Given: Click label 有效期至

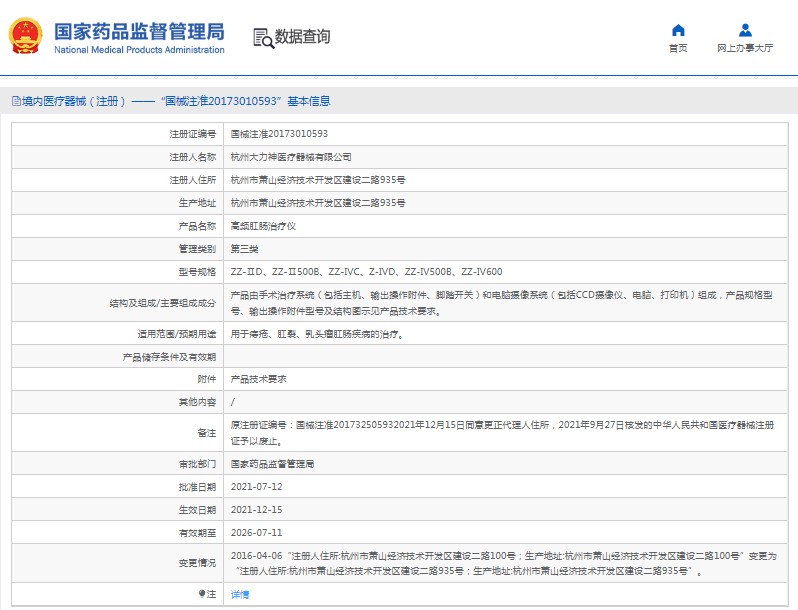Looking at the screenshot, I should point(197,533).
